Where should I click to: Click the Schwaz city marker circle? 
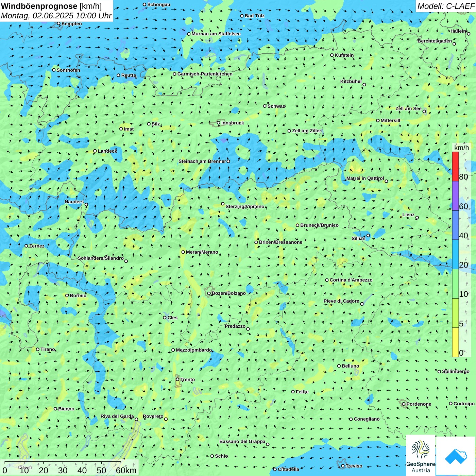point(265,106)
